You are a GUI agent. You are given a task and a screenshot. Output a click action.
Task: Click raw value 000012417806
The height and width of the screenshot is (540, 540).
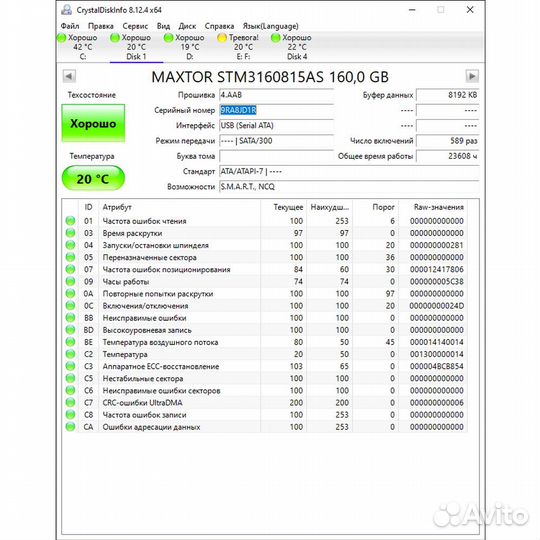(437, 269)
